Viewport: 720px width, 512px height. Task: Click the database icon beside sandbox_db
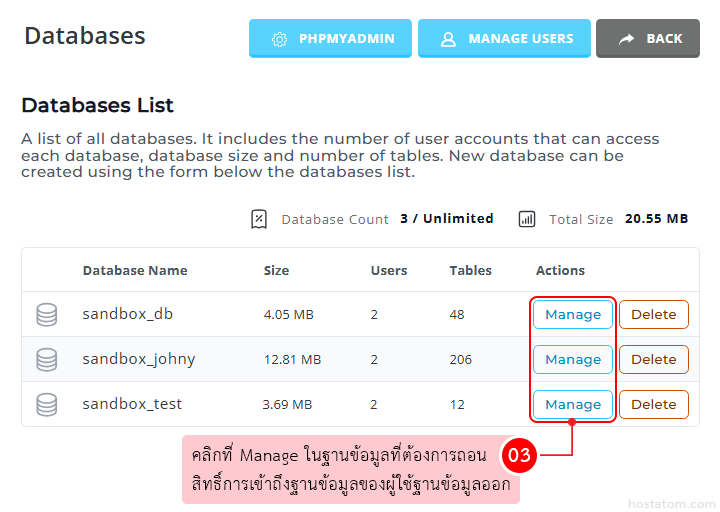click(x=46, y=314)
